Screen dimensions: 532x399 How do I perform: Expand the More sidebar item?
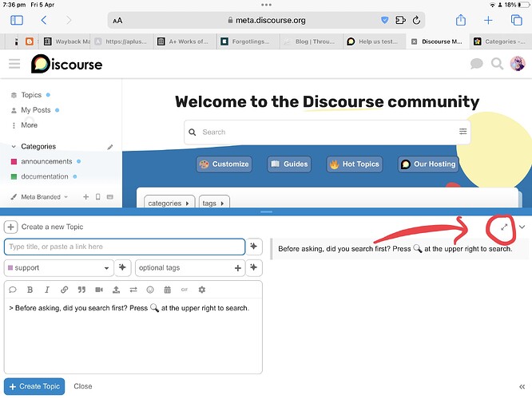coord(30,125)
